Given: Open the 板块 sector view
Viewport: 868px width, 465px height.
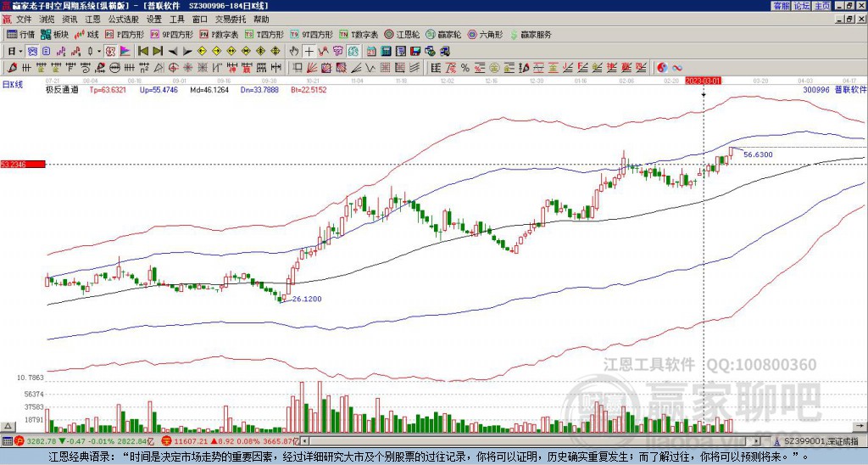Looking at the screenshot, I should (x=54, y=34).
